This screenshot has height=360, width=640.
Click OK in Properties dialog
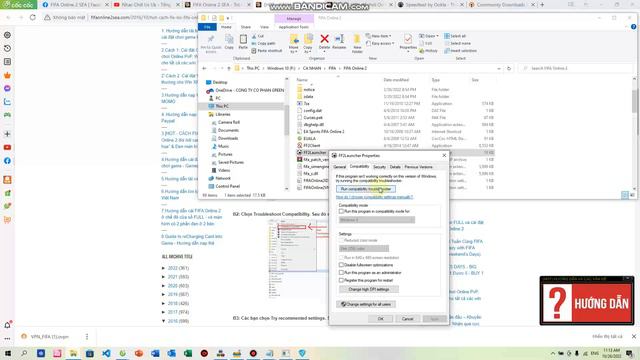pyautogui.click(x=380, y=319)
